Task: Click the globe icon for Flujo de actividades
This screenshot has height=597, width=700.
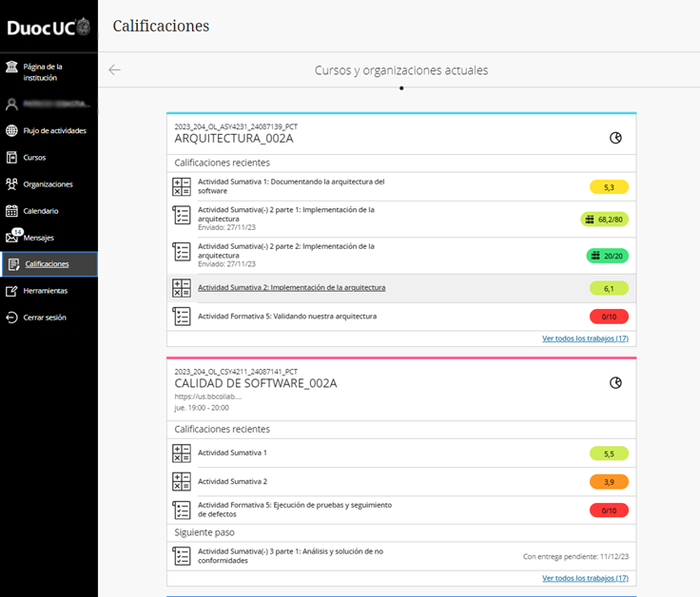Action: point(11,131)
